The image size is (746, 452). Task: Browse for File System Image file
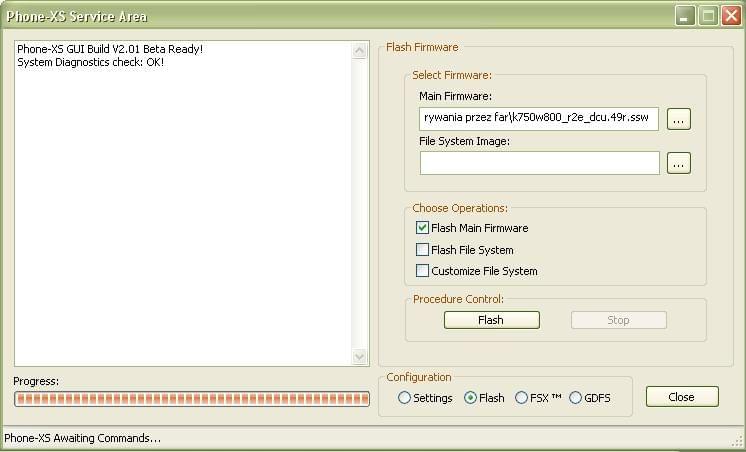(x=678, y=163)
